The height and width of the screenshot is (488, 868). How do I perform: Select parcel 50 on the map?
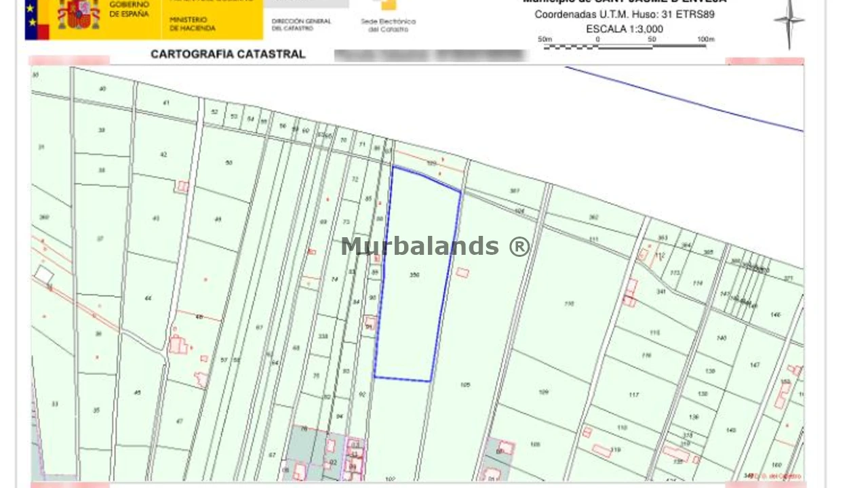[x=229, y=163]
